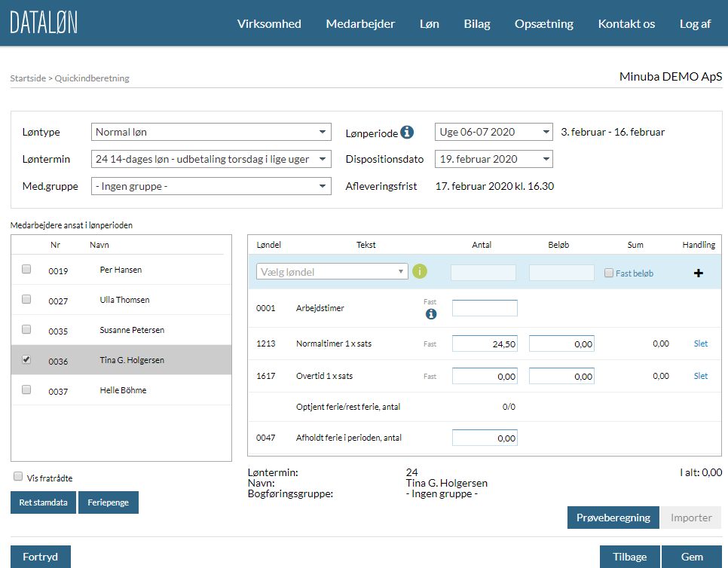Toggle the Vis fratrådte checkbox

coord(18,477)
